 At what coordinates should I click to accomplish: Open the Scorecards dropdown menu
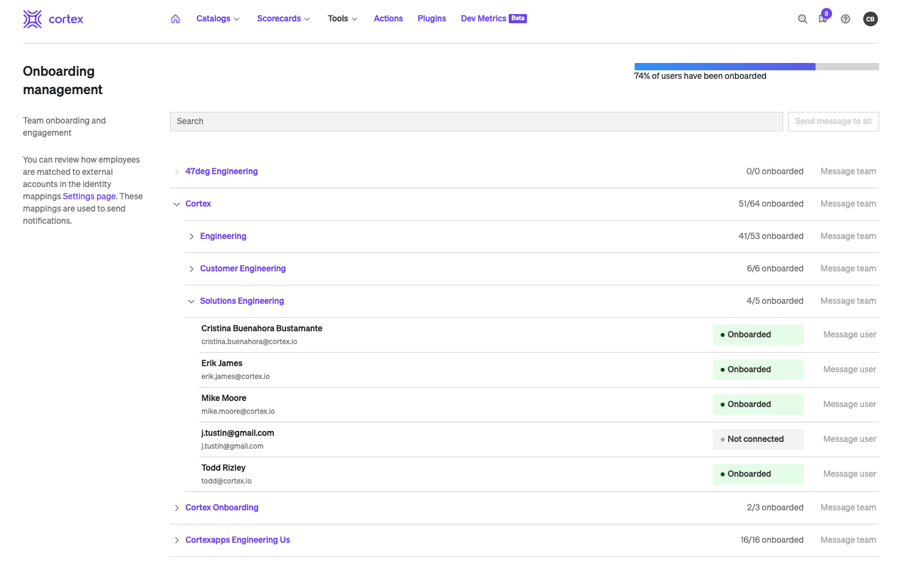pos(283,19)
